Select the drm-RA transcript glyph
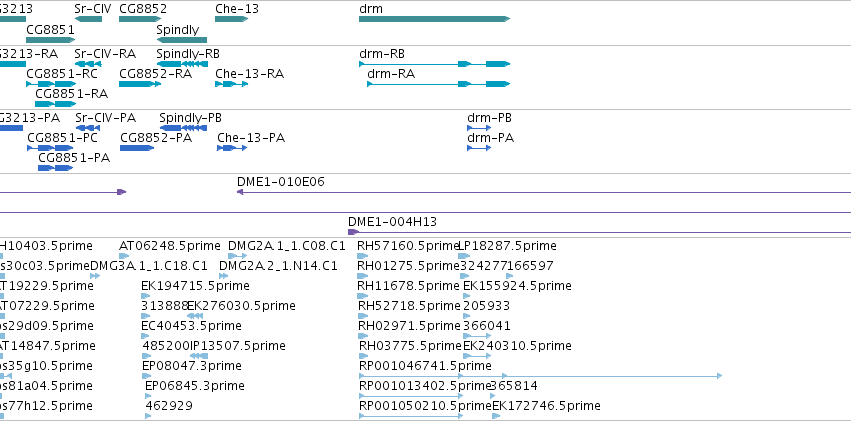 tap(439, 84)
